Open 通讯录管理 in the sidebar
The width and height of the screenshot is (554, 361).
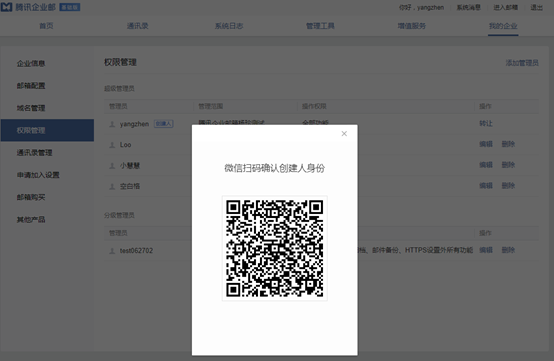click(x=34, y=153)
